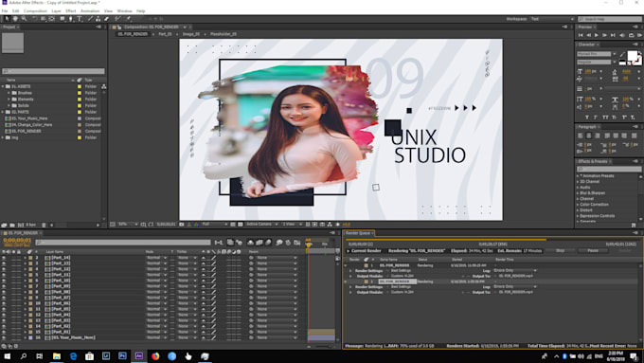Expand Color Correction effects category
The image size is (644, 363).
click(578, 205)
